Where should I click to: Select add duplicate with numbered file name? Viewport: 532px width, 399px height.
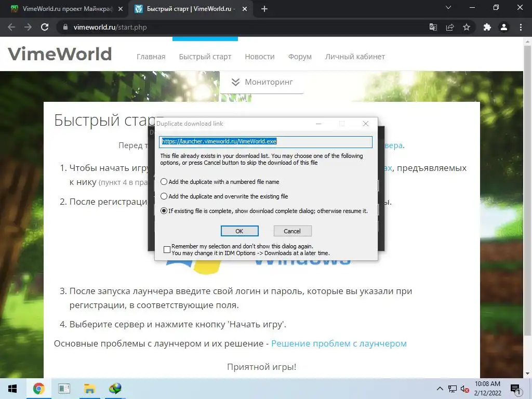(164, 182)
